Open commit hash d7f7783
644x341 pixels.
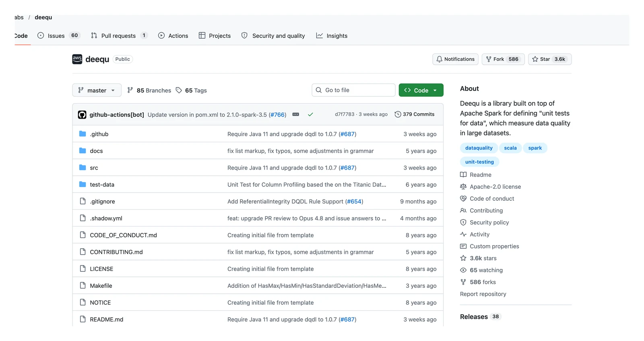click(x=345, y=114)
